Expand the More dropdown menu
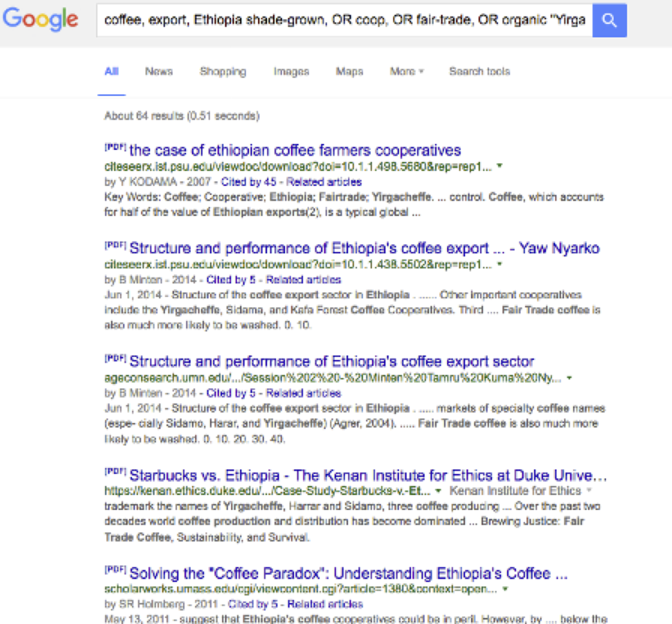The height and width of the screenshot is (624, 672). point(407,71)
